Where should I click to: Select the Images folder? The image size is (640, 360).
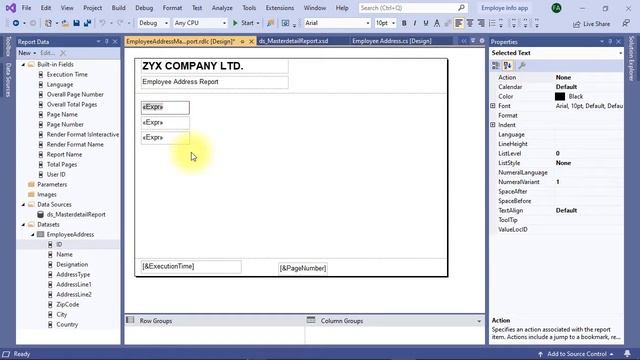click(x=47, y=195)
